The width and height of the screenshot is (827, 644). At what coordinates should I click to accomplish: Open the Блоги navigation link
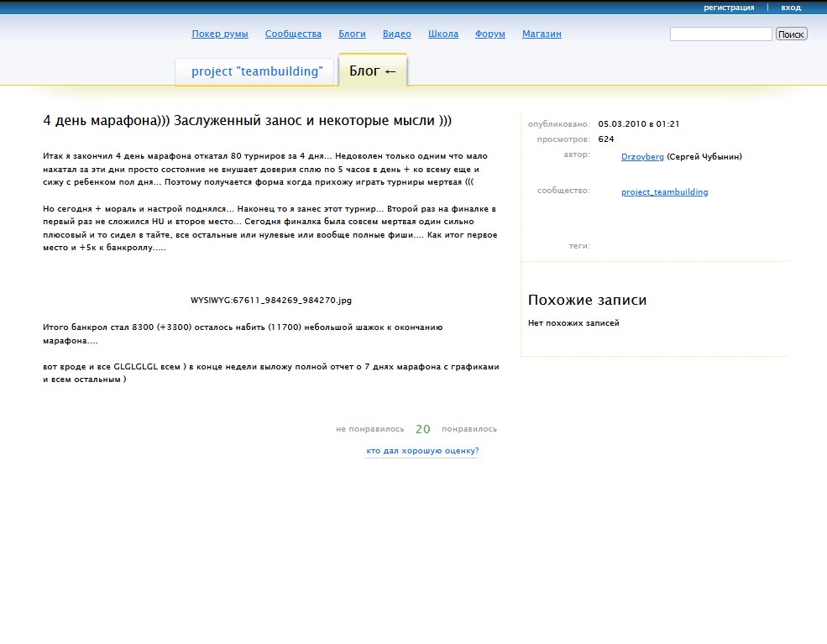(x=352, y=34)
